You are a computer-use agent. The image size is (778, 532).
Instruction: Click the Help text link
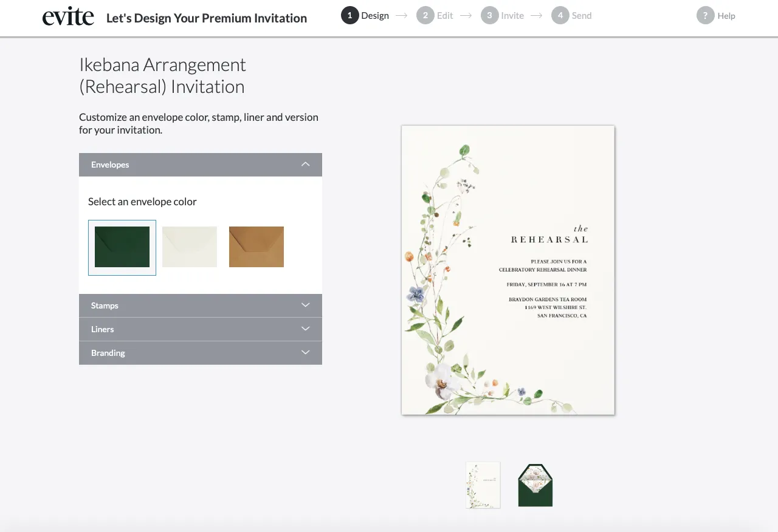[726, 16]
